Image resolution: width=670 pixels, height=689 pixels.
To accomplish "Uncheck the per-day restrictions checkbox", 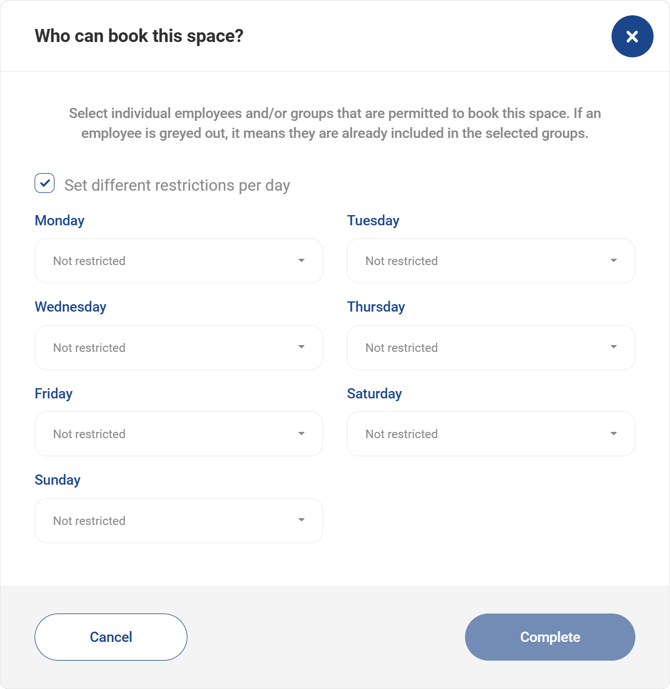I will pyautogui.click(x=45, y=183).
